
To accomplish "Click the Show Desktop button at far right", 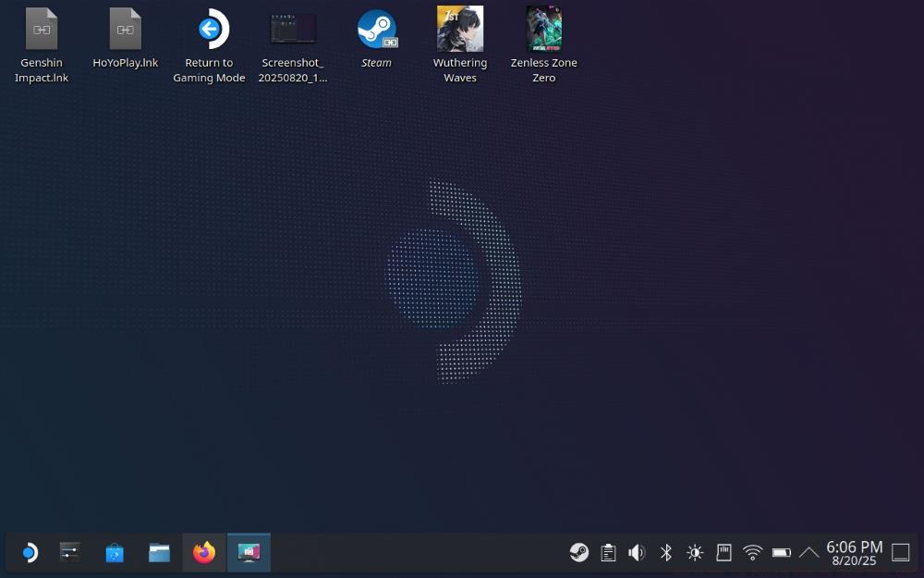I will click(x=901, y=552).
